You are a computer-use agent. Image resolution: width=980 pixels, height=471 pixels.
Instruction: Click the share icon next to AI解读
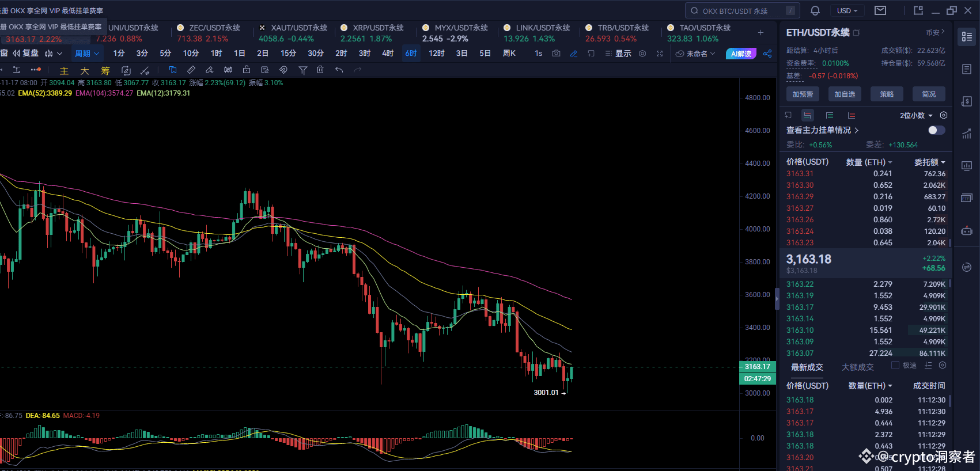coord(767,54)
